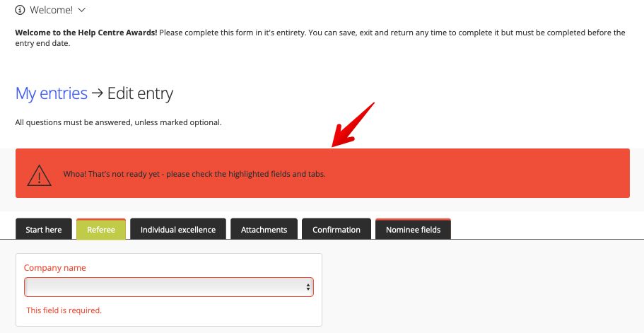644x333 pixels.
Task: Open the Individual excellence tab
Action: pyautogui.click(x=178, y=229)
